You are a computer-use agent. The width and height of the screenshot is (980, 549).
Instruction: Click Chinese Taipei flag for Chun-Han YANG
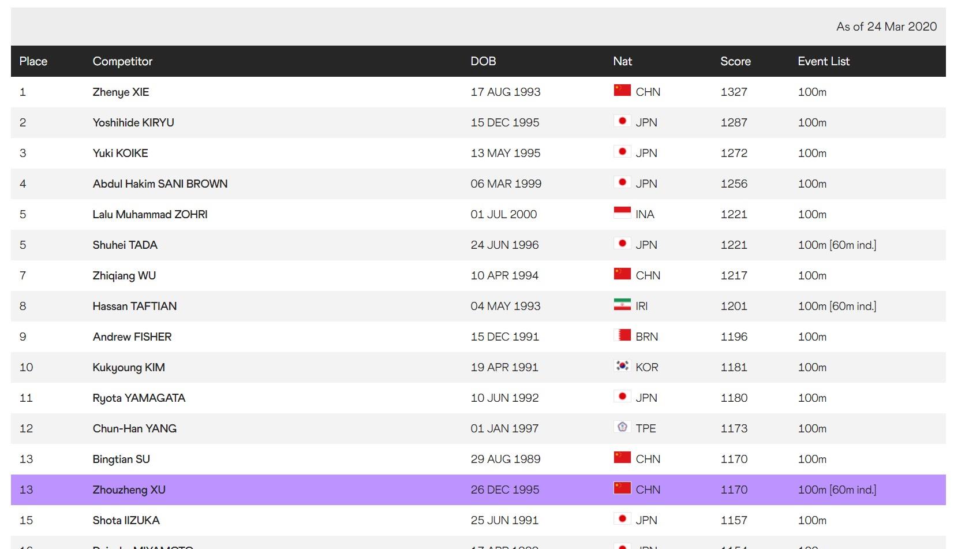coord(622,427)
